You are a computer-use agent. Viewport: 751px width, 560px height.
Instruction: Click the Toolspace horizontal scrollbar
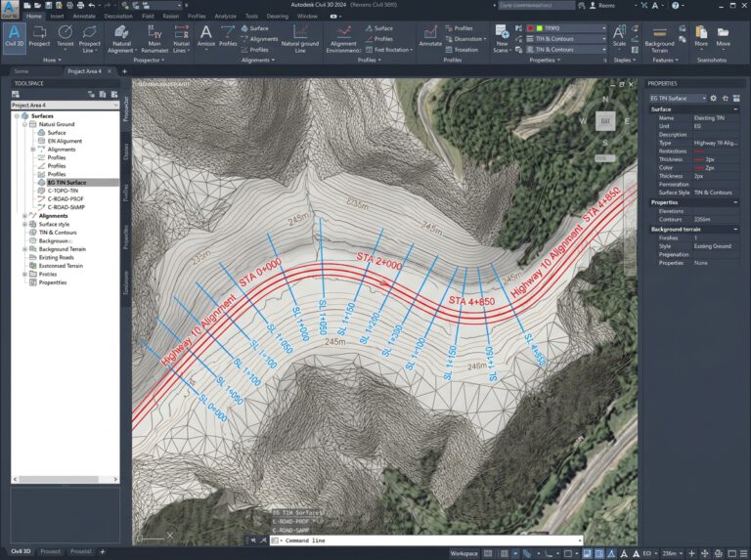[x=66, y=479]
